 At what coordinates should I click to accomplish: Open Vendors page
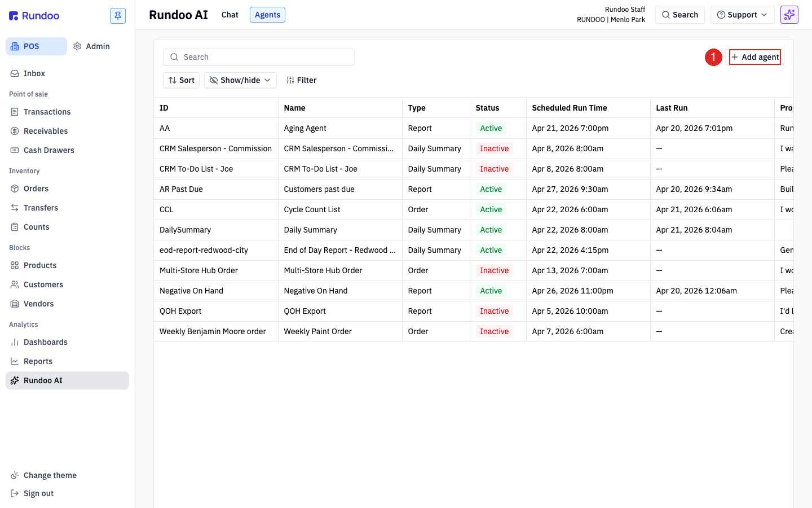[68, 304]
